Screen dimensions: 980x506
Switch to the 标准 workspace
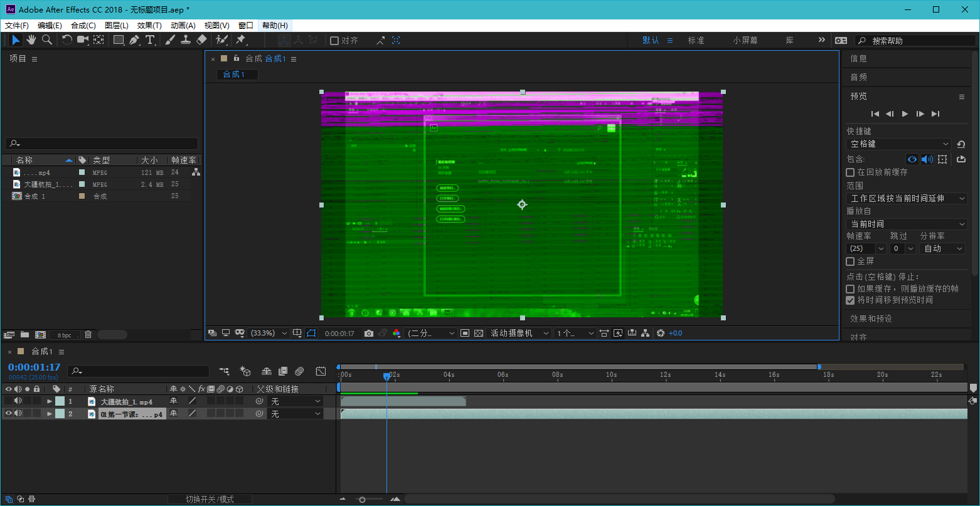696,40
